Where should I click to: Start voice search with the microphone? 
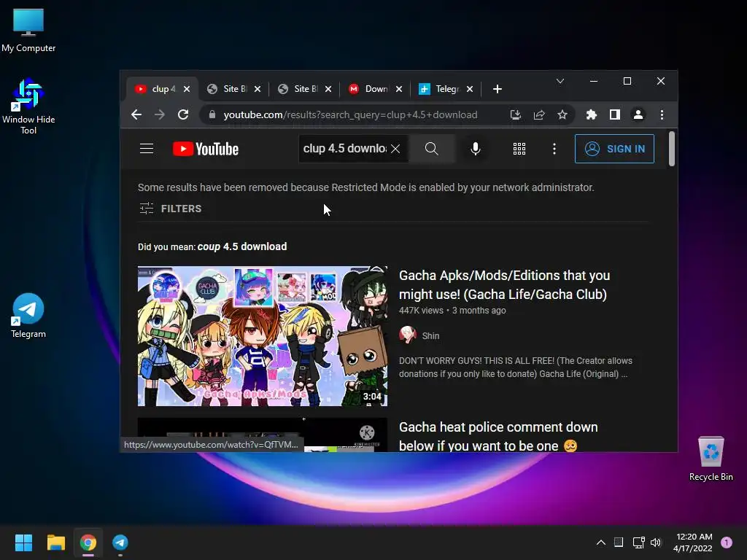475,149
